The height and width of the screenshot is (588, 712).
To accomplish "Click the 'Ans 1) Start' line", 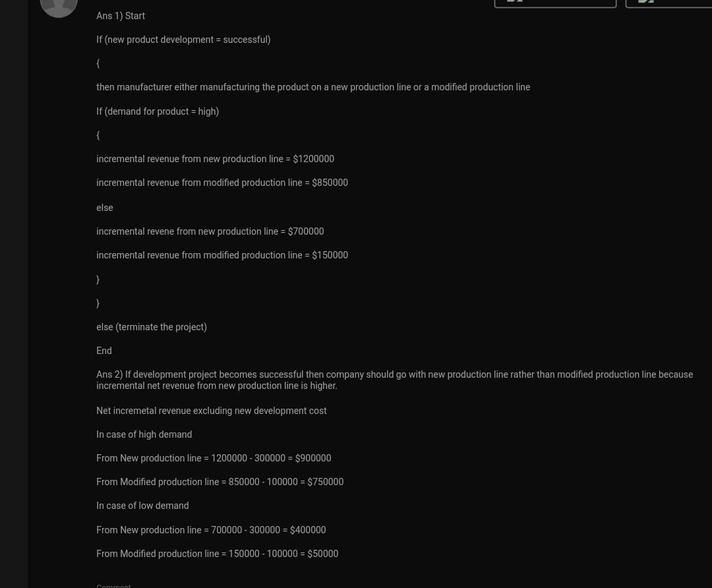I will [x=121, y=16].
